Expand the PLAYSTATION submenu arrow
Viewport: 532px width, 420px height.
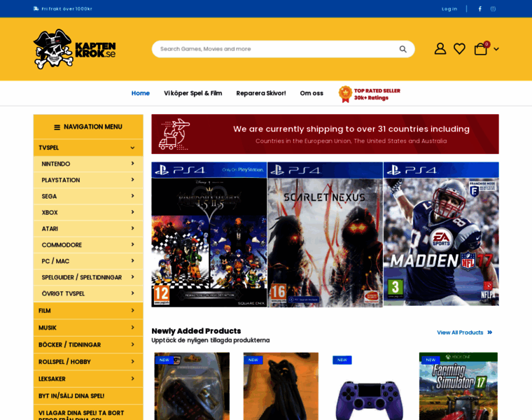tap(133, 180)
